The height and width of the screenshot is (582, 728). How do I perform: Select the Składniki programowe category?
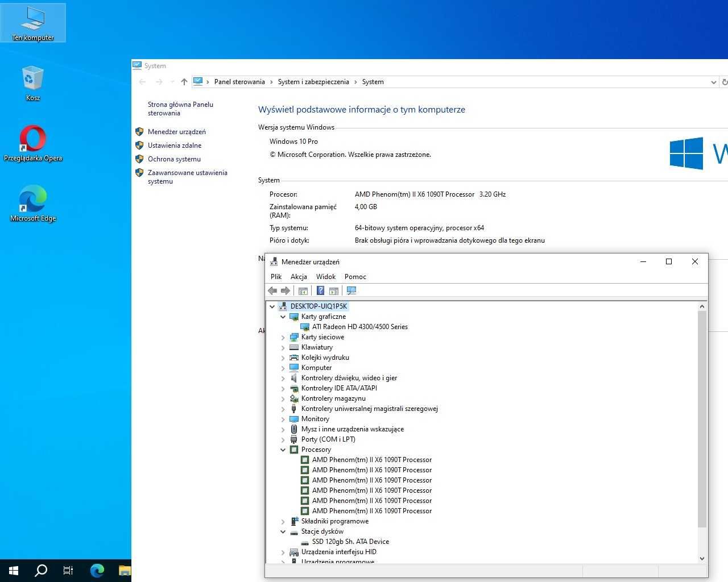334,521
